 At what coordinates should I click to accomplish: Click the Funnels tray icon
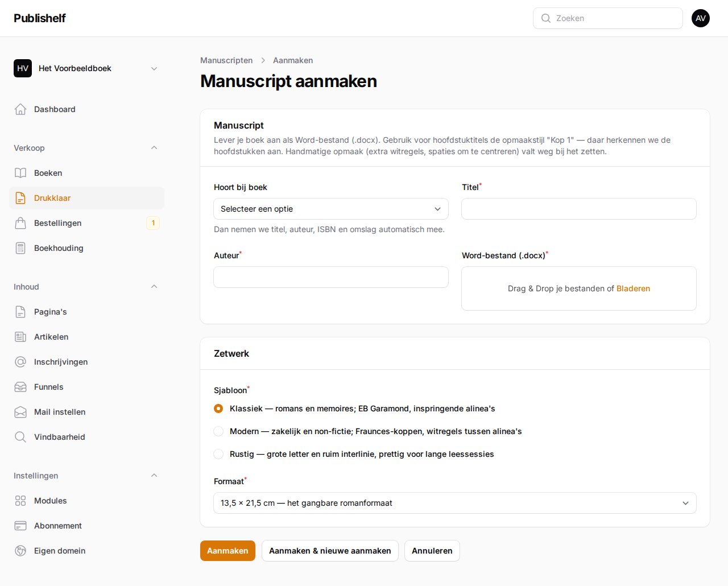pyautogui.click(x=20, y=387)
